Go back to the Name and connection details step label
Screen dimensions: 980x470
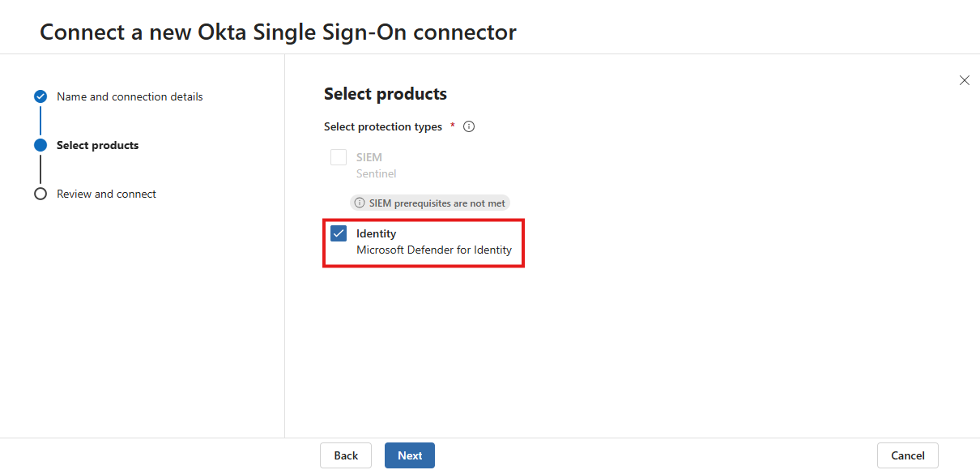pyautogui.click(x=130, y=96)
